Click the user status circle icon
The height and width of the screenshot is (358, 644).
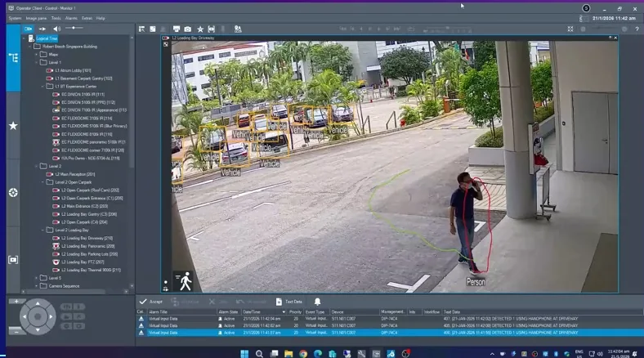coord(586,8)
